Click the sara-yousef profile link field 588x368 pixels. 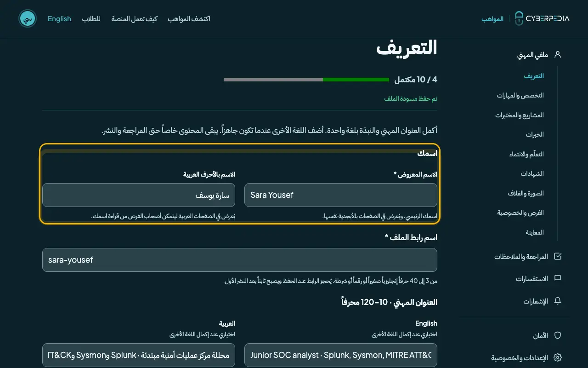pyautogui.click(x=240, y=260)
